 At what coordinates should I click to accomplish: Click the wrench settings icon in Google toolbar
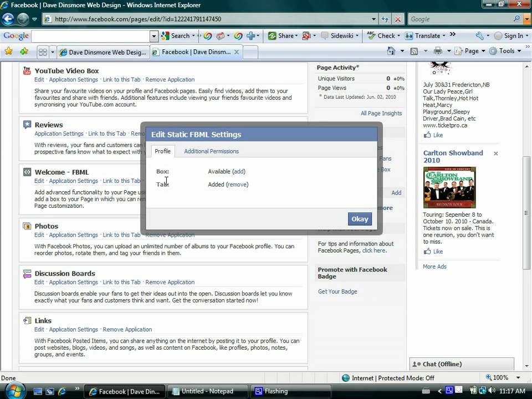(480, 35)
